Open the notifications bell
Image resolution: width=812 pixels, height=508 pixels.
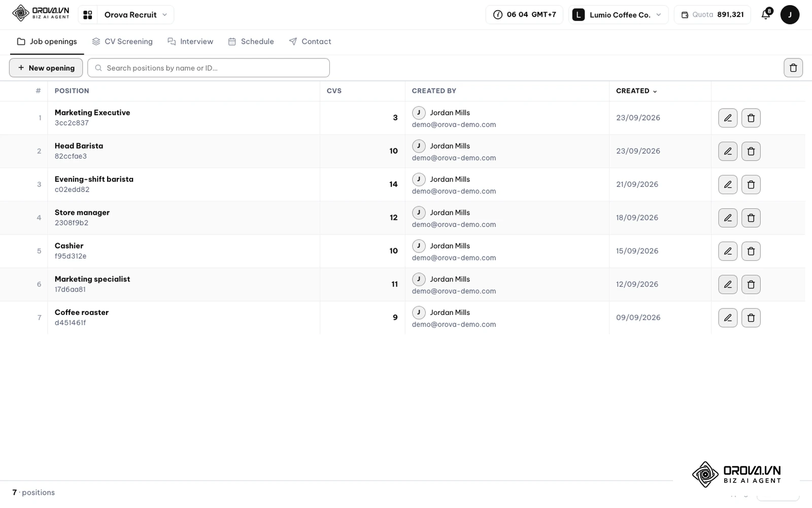[x=766, y=15]
